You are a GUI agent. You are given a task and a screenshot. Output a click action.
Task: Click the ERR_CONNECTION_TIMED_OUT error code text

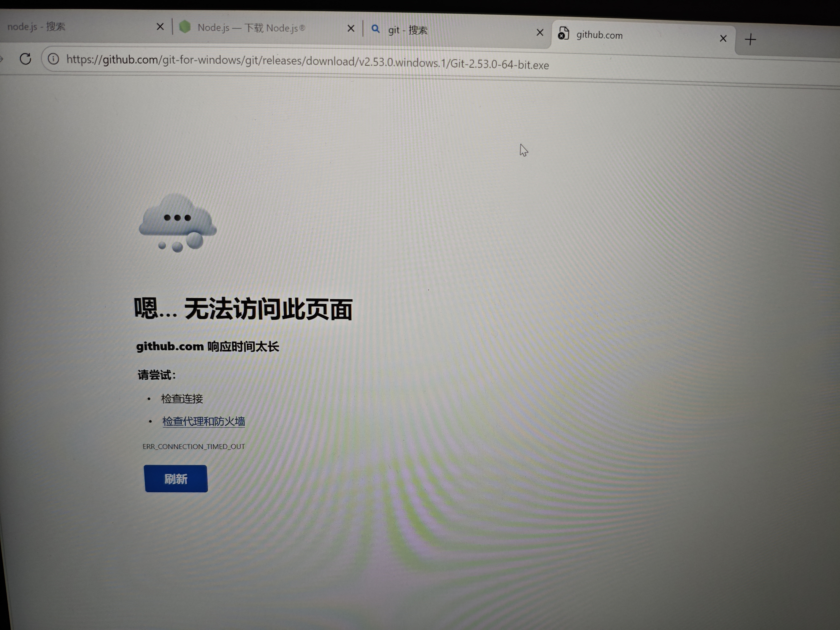[194, 446]
